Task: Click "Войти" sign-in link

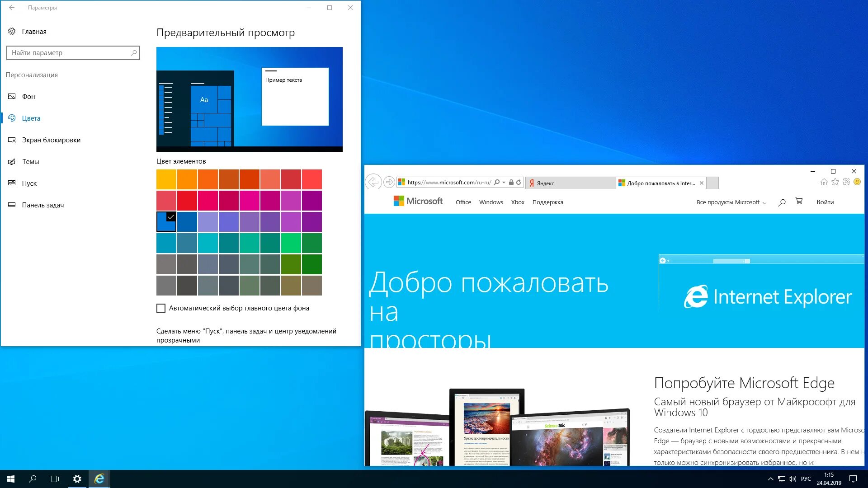Action: [x=825, y=202]
